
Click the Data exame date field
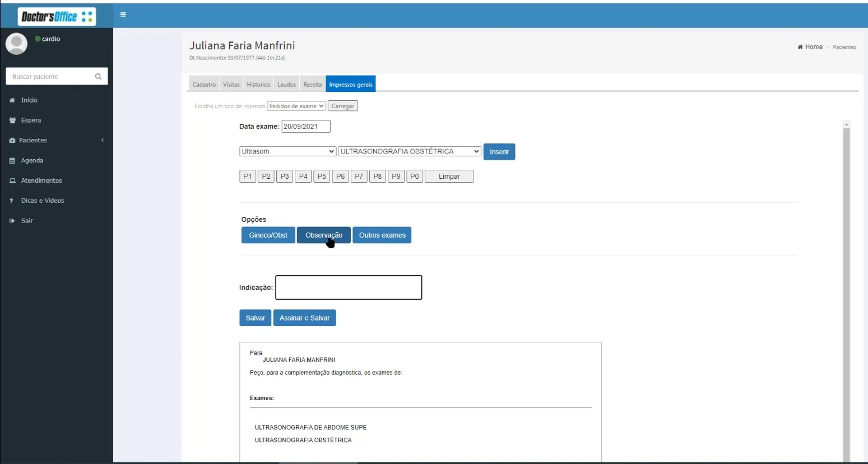306,127
